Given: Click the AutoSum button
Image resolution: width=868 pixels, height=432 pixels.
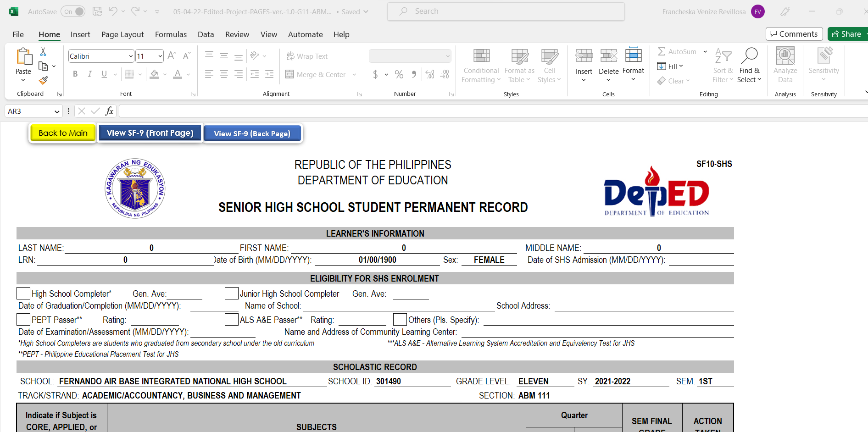Looking at the screenshot, I should [677, 52].
